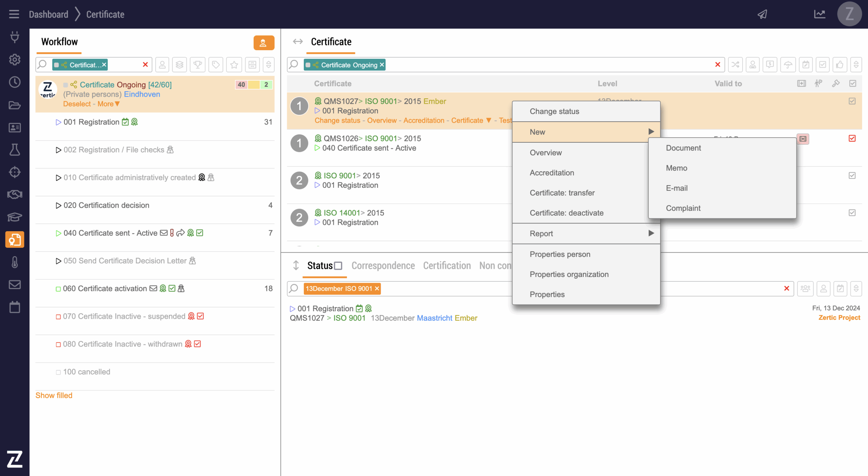Expand the More dropdown under Certificate Ongoing
This screenshot has height=476, width=868.
point(108,104)
